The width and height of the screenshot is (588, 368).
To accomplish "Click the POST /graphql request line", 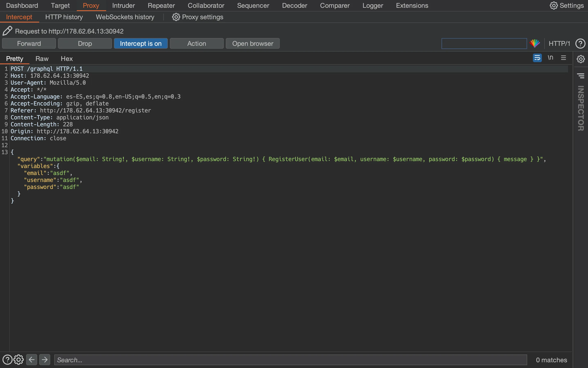I will click(x=46, y=69).
